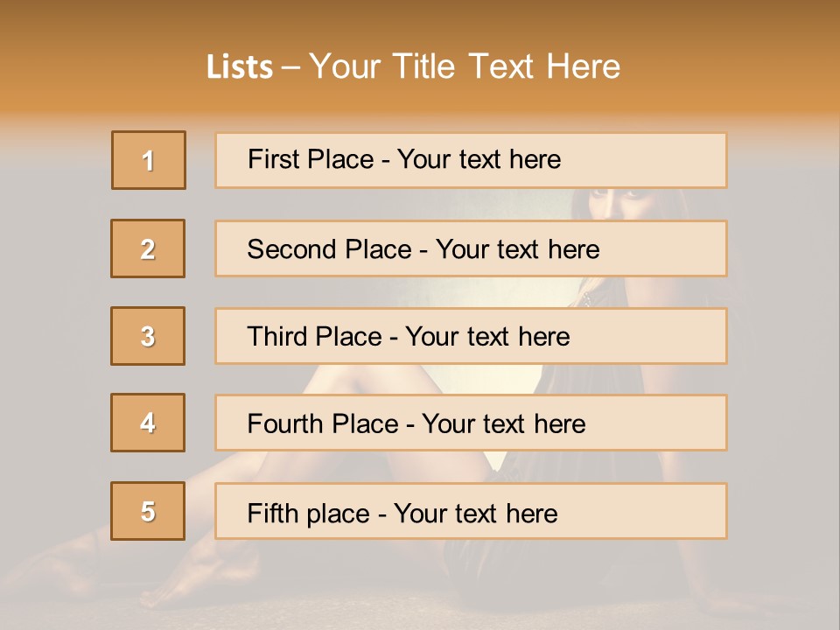Select the "Third Place" label text
The image size is (840, 630).
coord(314,337)
